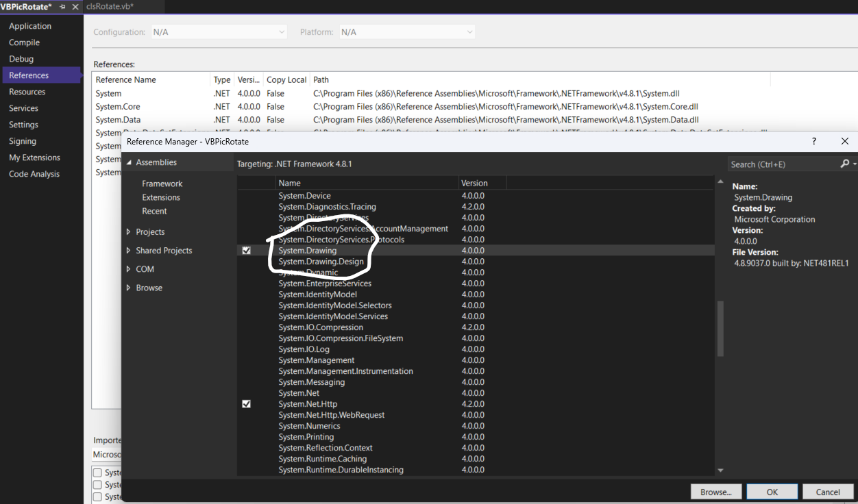Expand the Projects node

pos(128,232)
